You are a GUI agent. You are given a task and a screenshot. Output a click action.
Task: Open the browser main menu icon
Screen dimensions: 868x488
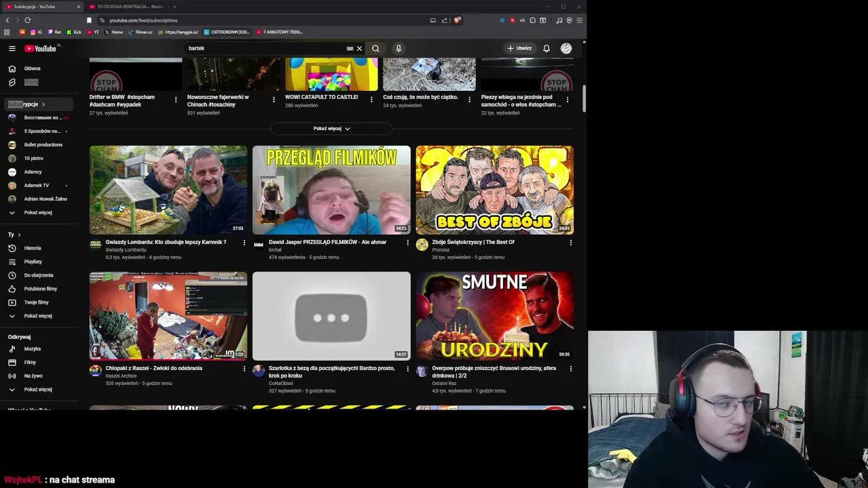click(579, 20)
